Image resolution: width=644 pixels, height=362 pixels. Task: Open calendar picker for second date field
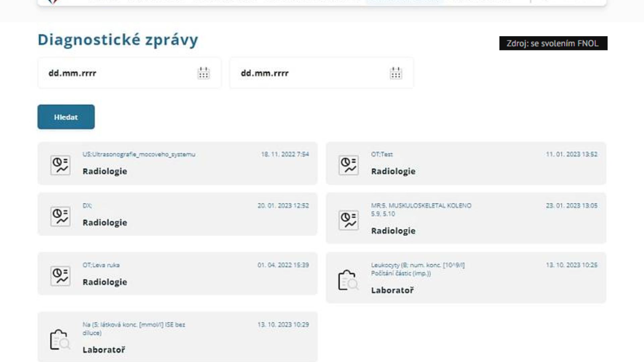[x=396, y=73]
